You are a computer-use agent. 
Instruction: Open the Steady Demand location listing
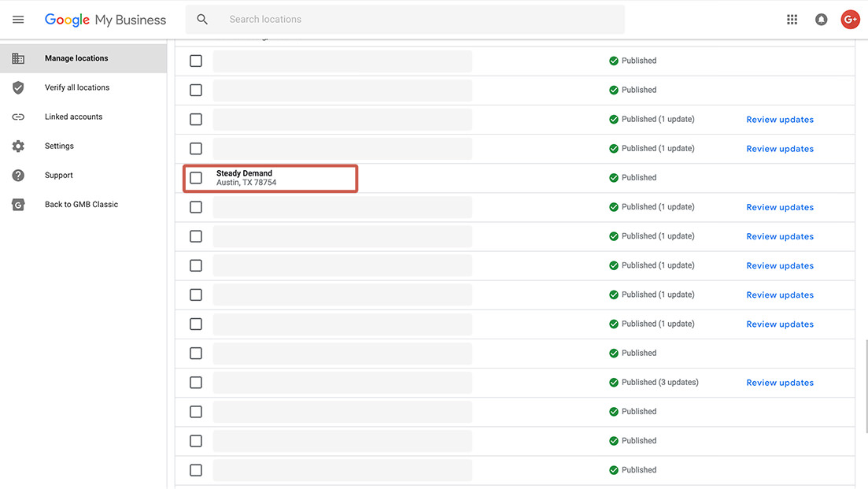pyautogui.click(x=245, y=173)
